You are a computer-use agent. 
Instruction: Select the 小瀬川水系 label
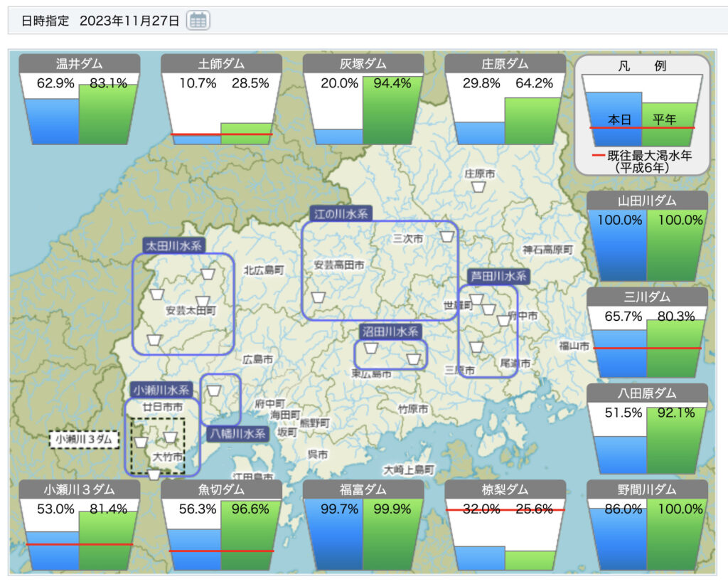[x=161, y=390]
